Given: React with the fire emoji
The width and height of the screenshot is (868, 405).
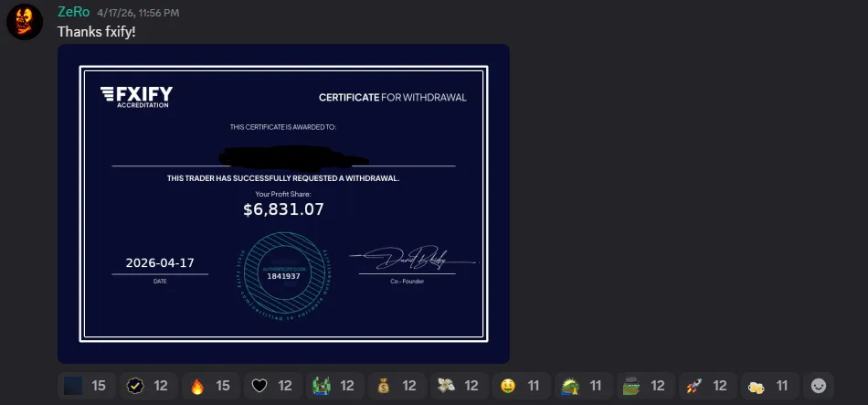Looking at the screenshot, I should 211,386.
